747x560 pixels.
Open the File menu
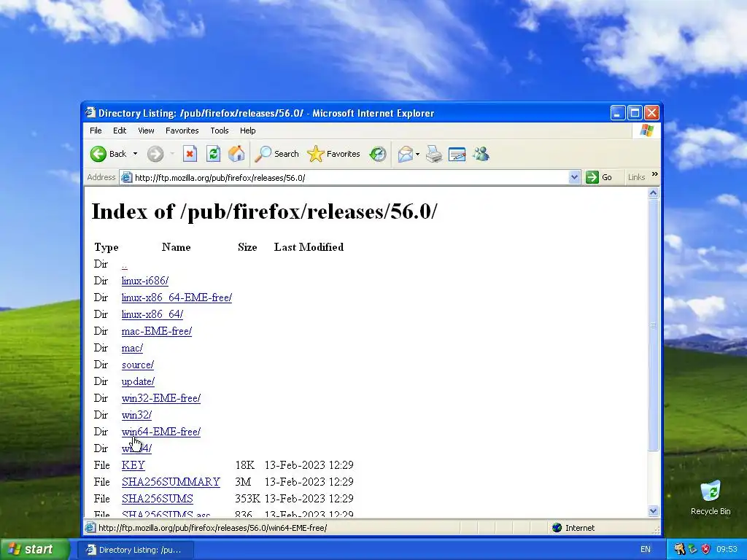pos(96,131)
